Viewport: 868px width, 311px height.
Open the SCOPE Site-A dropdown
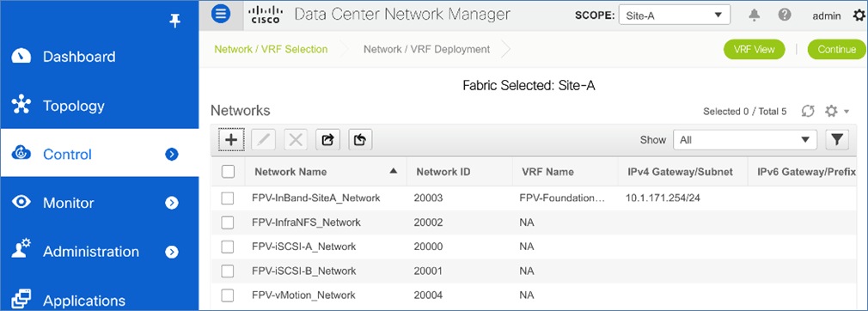[675, 15]
